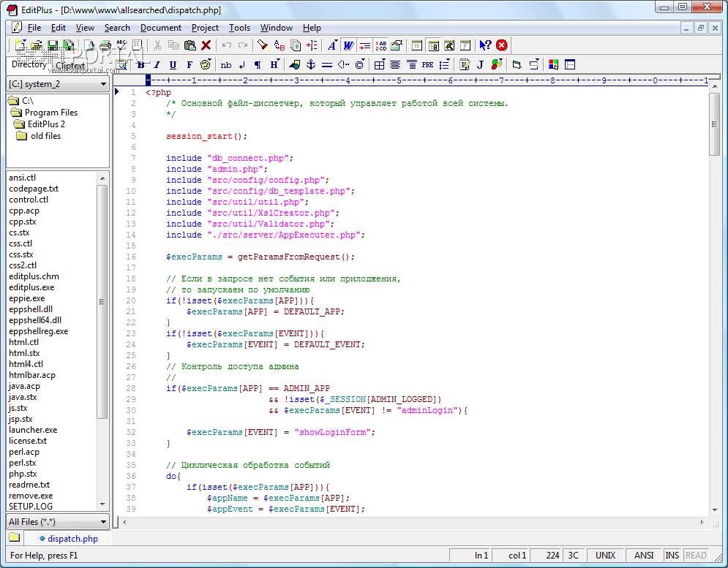Insert an anchor with the anchor icon
This screenshot has width=728, height=568.
(311, 64)
